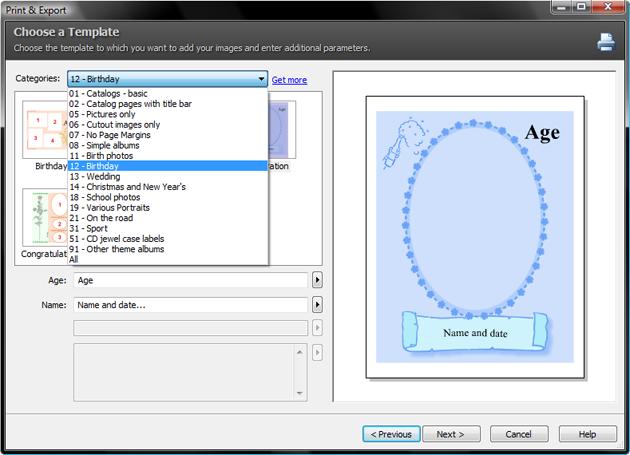Cancel the Print & Export wizard
Viewport: 630px width, 455px height.
coord(519,435)
